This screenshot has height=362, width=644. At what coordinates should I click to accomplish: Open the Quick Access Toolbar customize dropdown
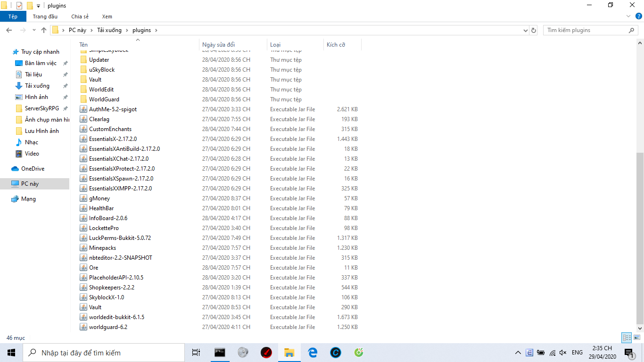tap(39, 6)
